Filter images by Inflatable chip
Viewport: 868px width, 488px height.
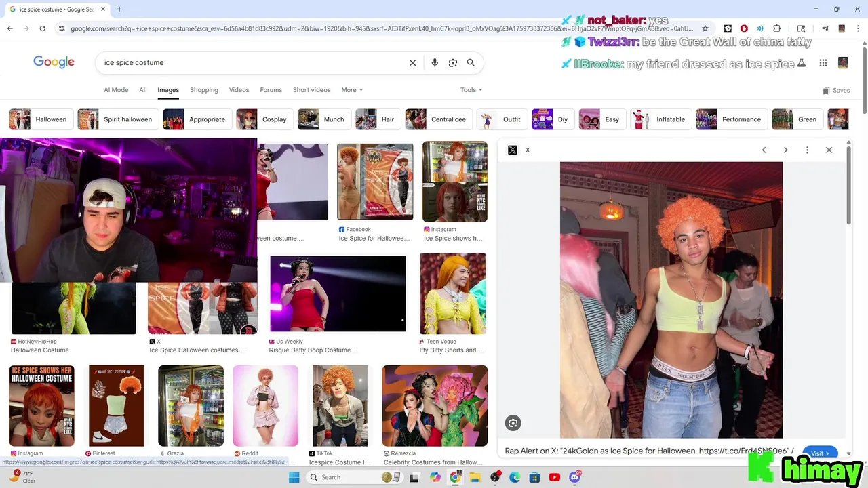pyautogui.click(x=660, y=119)
